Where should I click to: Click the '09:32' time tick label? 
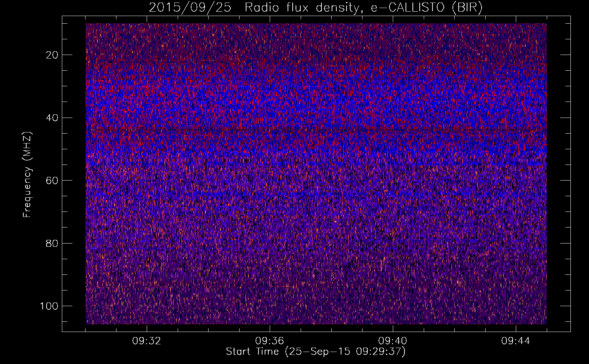tap(147, 341)
